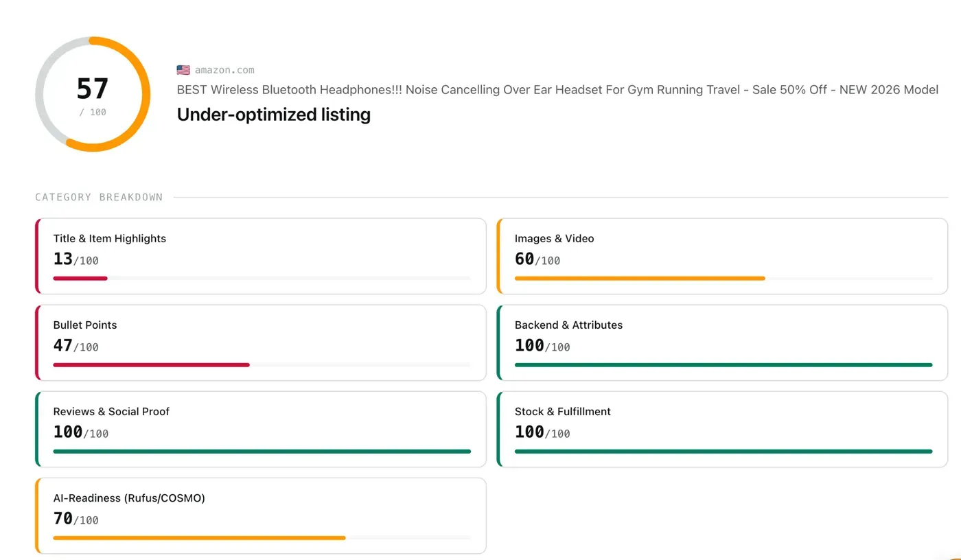Click the Stock & Fulfillment progress bar
The image size is (961, 560).
[723, 451]
